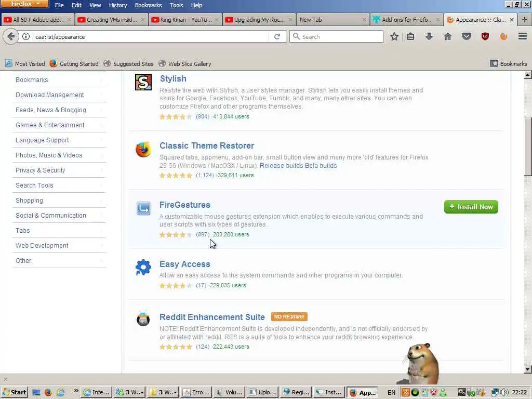Open a new tab with the plus button
Screen dimensions: 532x399
[x=525, y=20]
